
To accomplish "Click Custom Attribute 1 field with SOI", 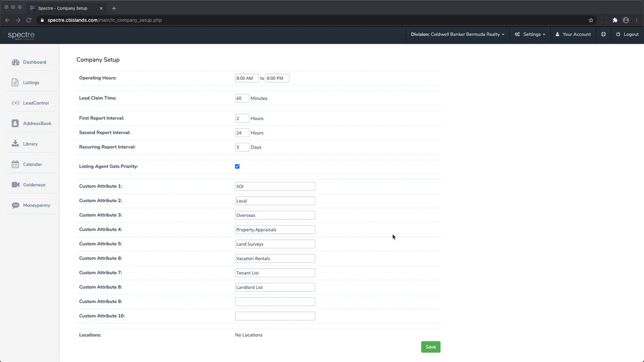I will [x=275, y=187].
